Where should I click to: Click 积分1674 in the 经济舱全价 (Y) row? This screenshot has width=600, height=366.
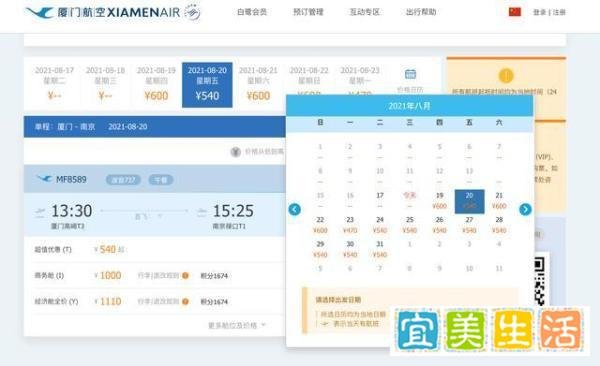pyautogui.click(x=214, y=302)
